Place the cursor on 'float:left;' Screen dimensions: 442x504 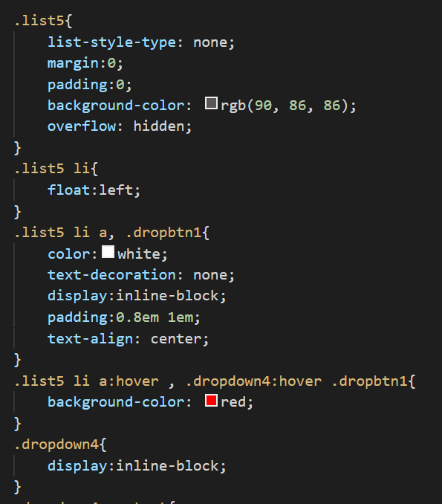(94, 190)
